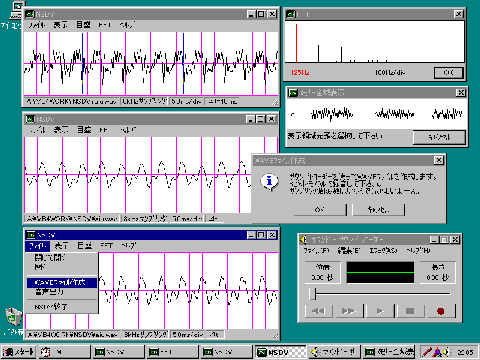Click the record button in Sound Recorder
The image size is (480, 360).
click(x=440, y=311)
